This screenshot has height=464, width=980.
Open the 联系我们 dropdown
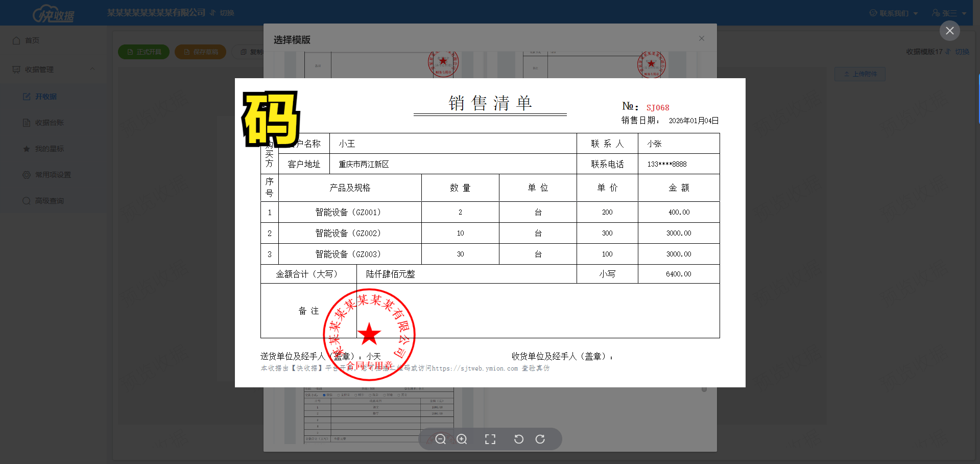(x=894, y=13)
